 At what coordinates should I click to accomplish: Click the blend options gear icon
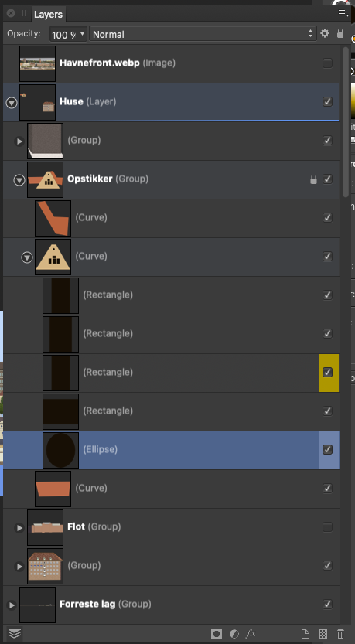pos(325,33)
